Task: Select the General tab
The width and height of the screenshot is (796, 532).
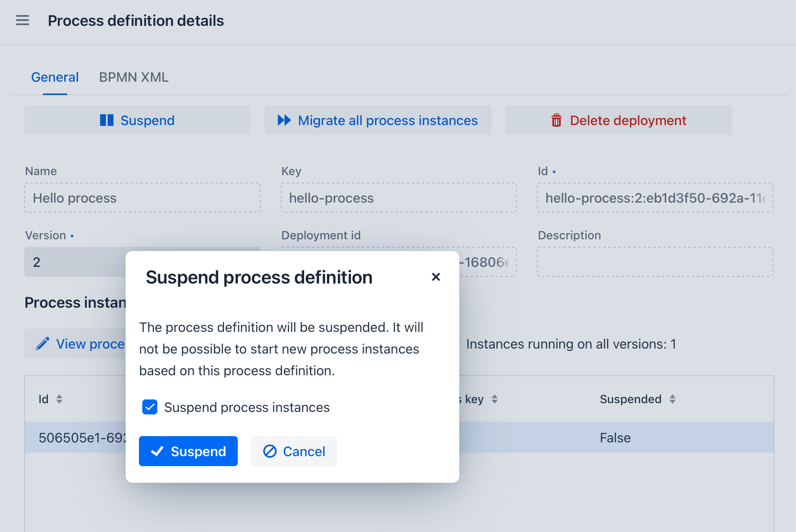Action: point(55,77)
